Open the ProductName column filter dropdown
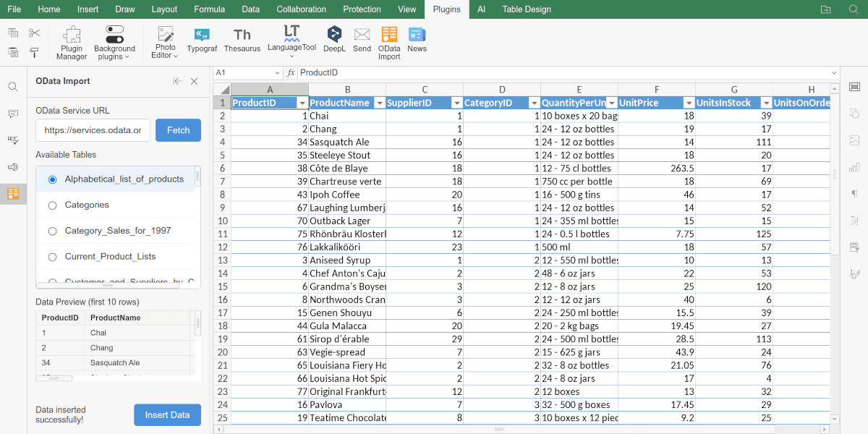The image size is (868, 434). point(379,103)
